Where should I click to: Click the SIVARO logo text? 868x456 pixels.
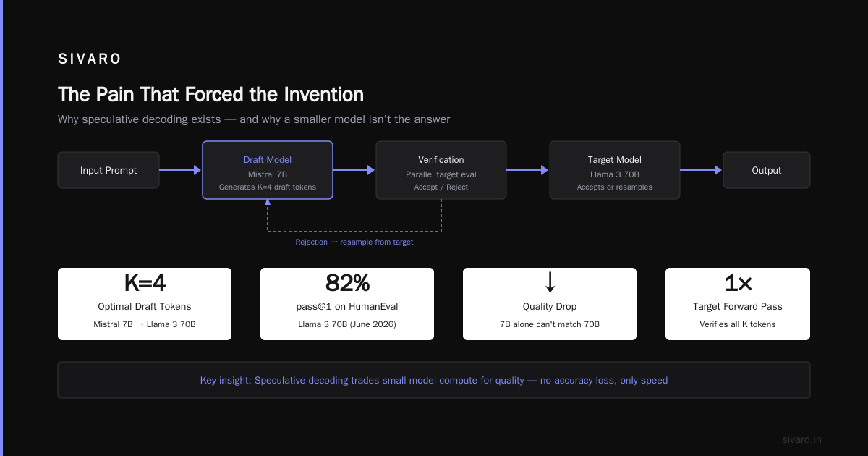pyautogui.click(x=90, y=59)
